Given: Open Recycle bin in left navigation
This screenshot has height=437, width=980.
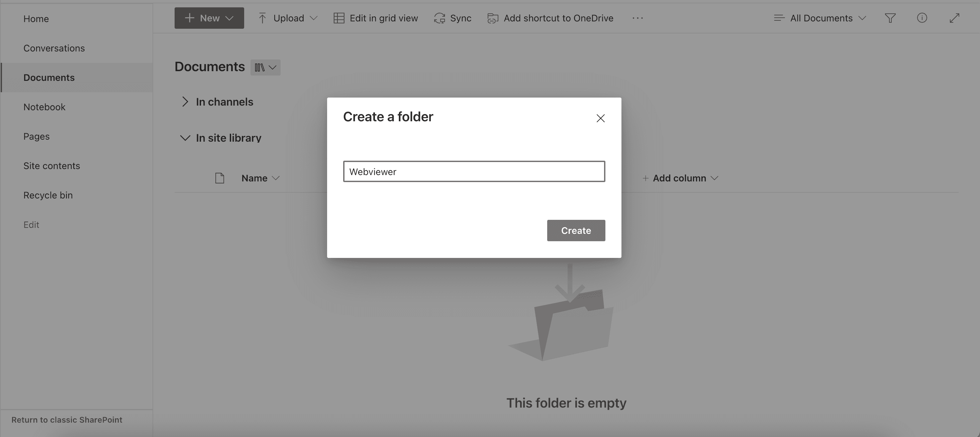Looking at the screenshot, I should coord(48,195).
